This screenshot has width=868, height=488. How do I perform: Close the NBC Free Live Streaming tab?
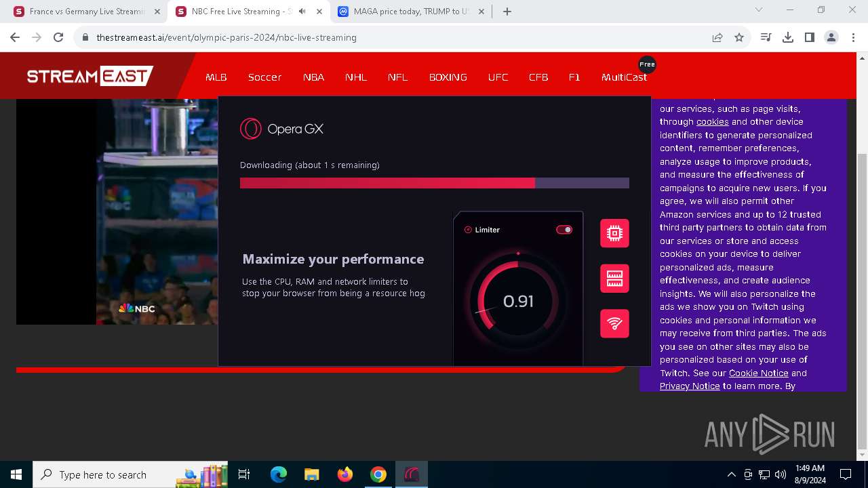319,12
